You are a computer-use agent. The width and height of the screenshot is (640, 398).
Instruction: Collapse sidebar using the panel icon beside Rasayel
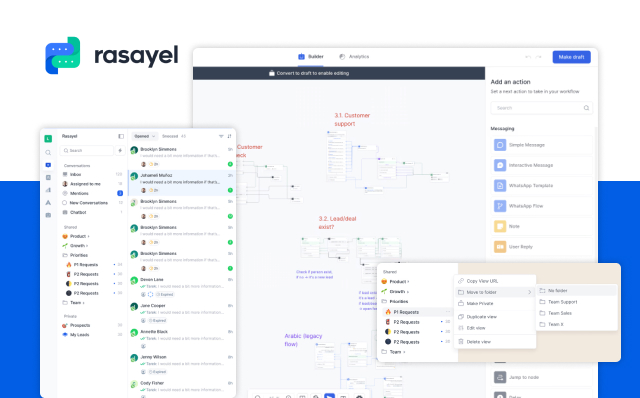point(121,136)
